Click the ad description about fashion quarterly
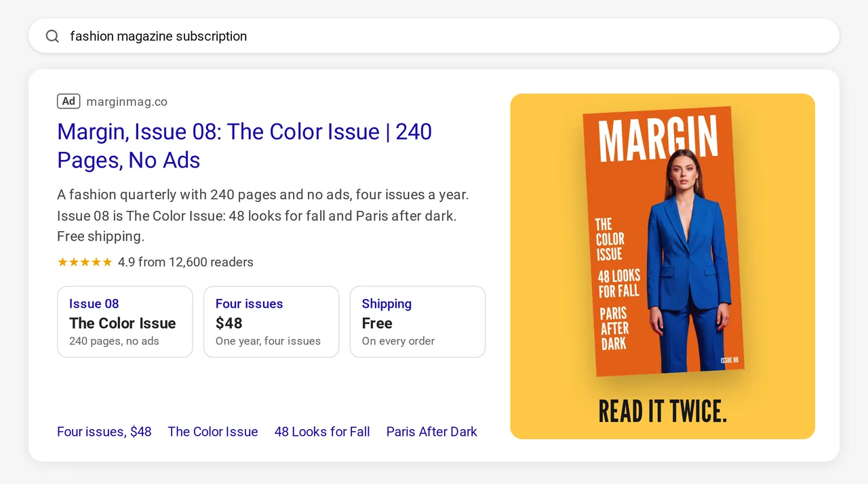 click(263, 216)
